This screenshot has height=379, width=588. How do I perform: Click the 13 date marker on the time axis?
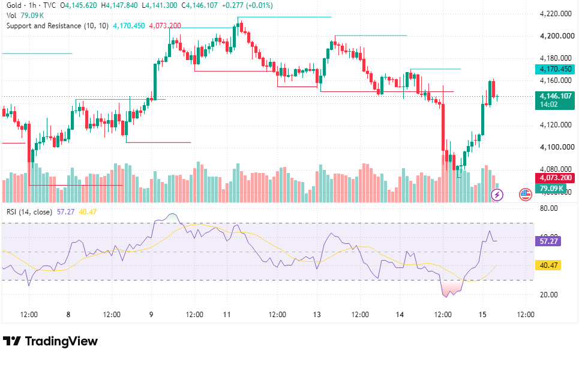(317, 315)
